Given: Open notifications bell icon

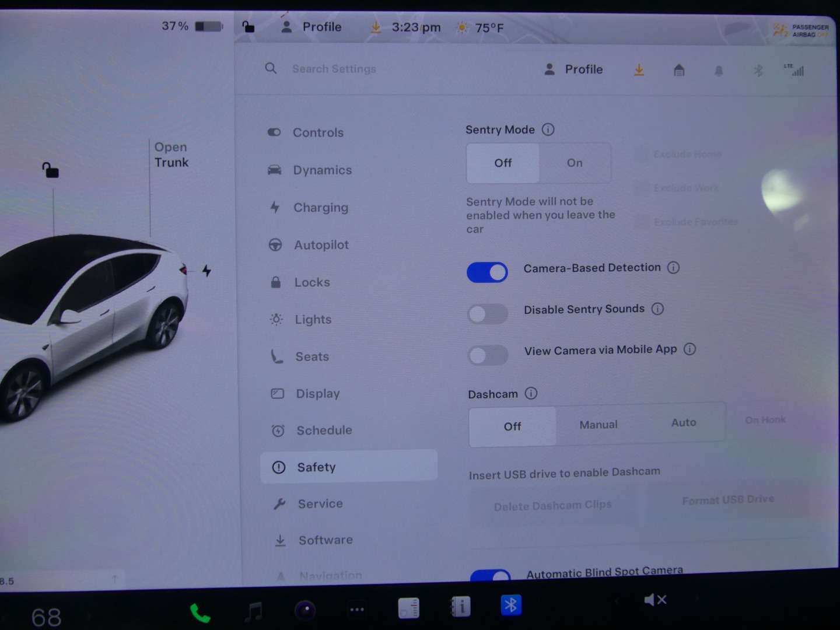Looking at the screenshot, I should pyautogui.click(x=719, y=71).
